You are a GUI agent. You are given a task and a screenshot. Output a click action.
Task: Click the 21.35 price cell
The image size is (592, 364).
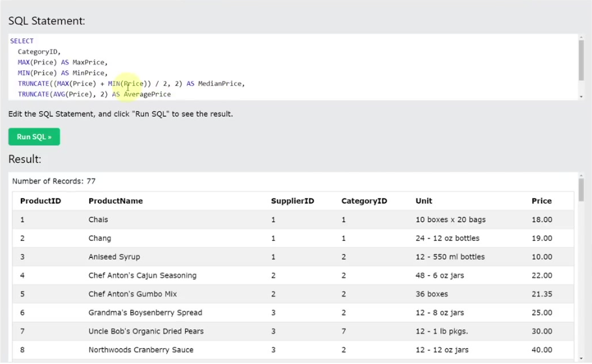pyautogui.click(x=542, y=294)
